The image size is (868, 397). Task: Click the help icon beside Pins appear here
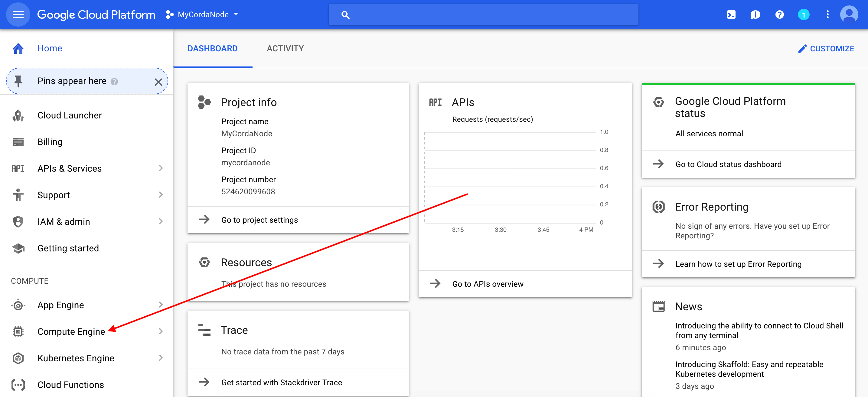114,82
